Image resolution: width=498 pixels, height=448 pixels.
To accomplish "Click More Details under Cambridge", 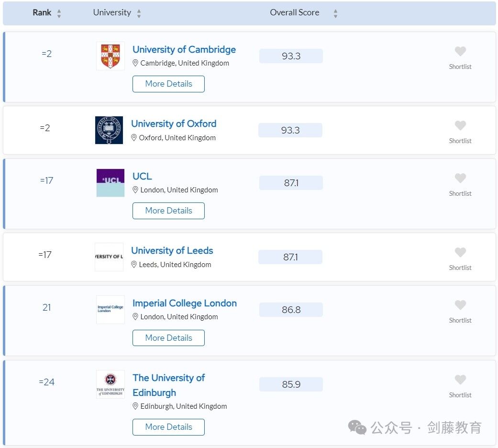I will (x=168, y=84).
